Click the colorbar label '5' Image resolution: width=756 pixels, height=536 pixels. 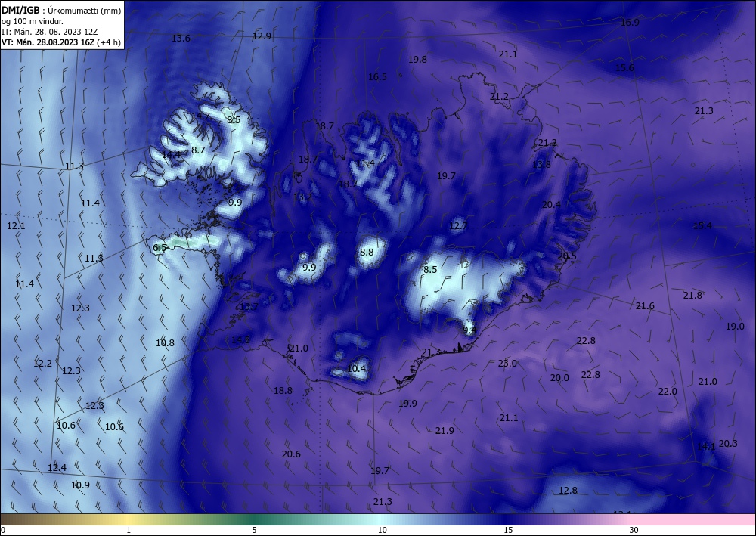pyautogui.click(x=254, y=530)
